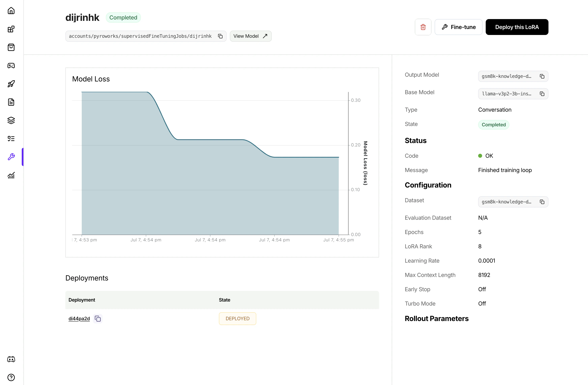Click the shopping bag sidebar icon

pyautogui.click(x=11, y=47)
